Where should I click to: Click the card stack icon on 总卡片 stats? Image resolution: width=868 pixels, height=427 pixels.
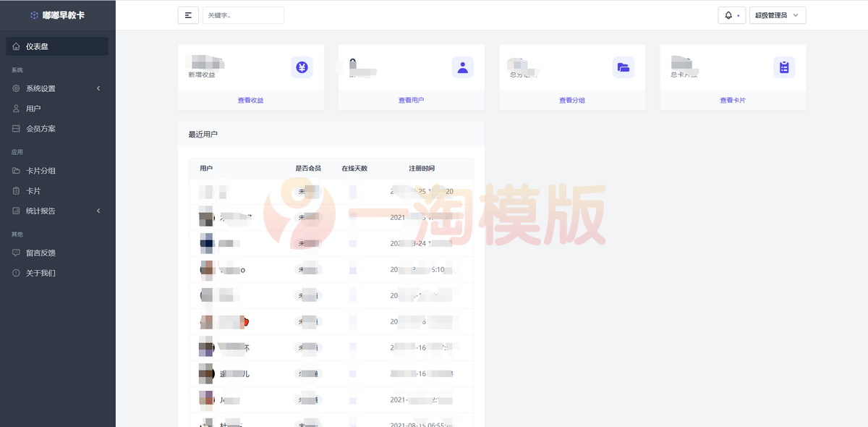(x=784, y=67)
